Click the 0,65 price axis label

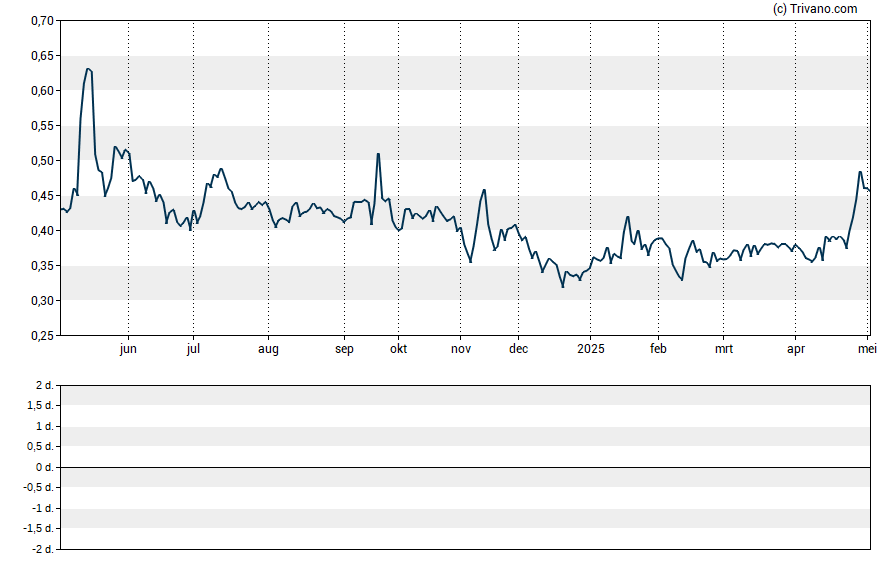click(x=42, y=56)
